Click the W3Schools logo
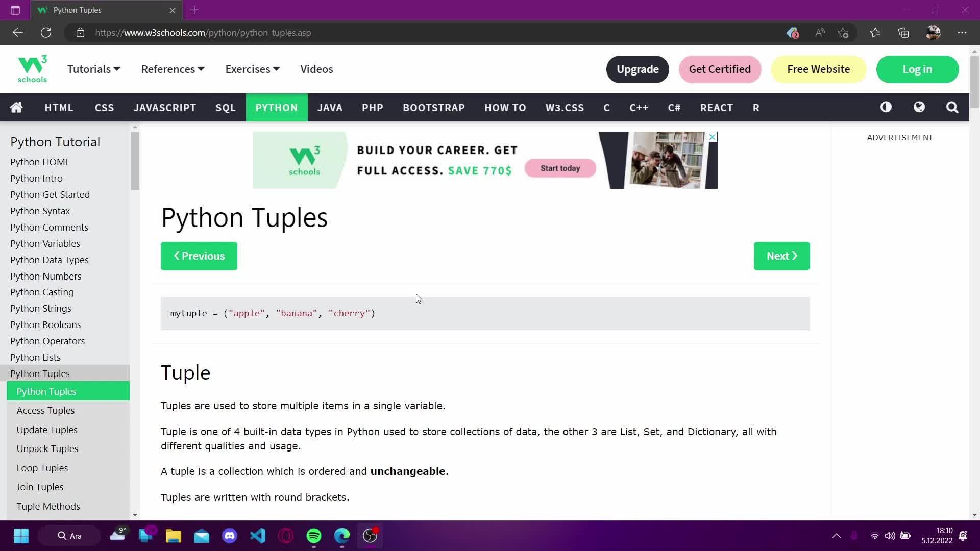This screenshot has width=980, height=551. [32, 69]
